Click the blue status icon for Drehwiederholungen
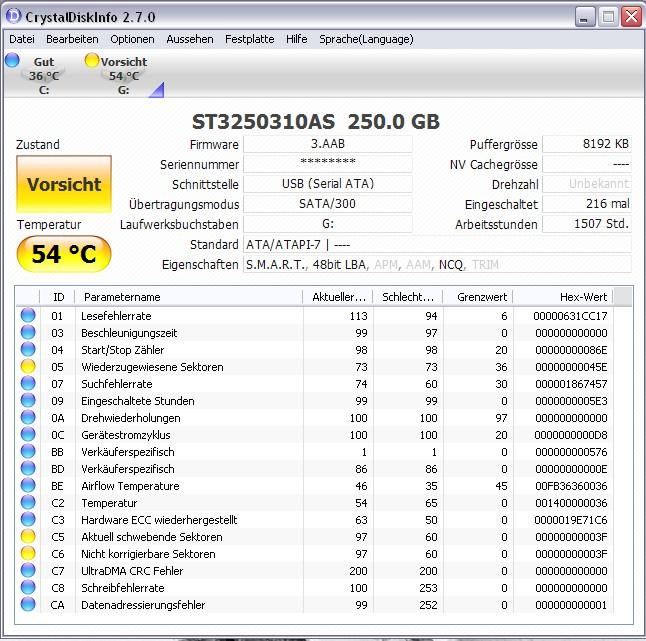This screenshot has height=641, width=646. pyautogui.click(x=28, y=417)
